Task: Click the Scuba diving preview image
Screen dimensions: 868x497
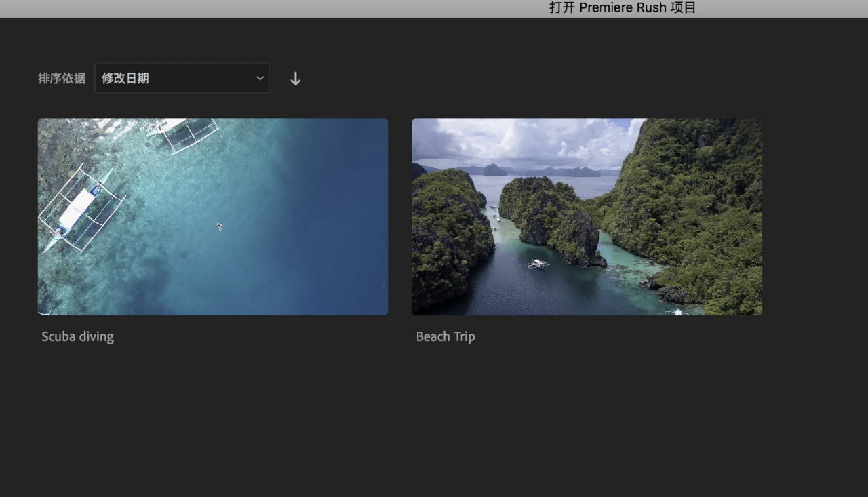Action: click(x=212, y=216)
